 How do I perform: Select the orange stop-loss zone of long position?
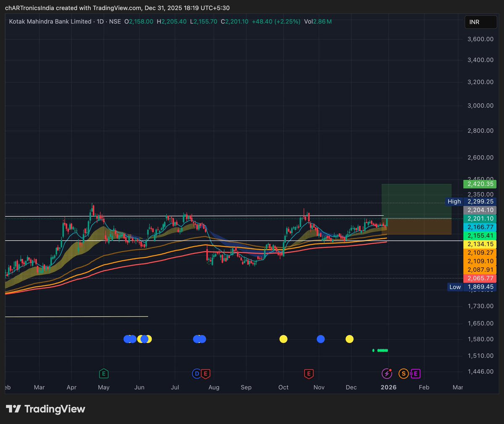416,226
